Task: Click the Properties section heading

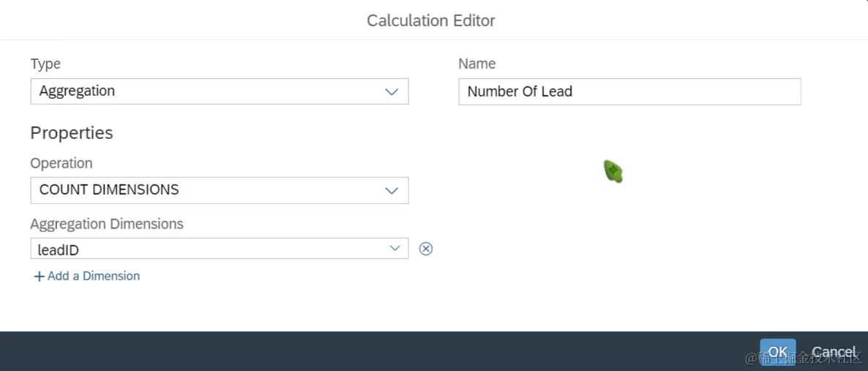Action: [72, 133]
